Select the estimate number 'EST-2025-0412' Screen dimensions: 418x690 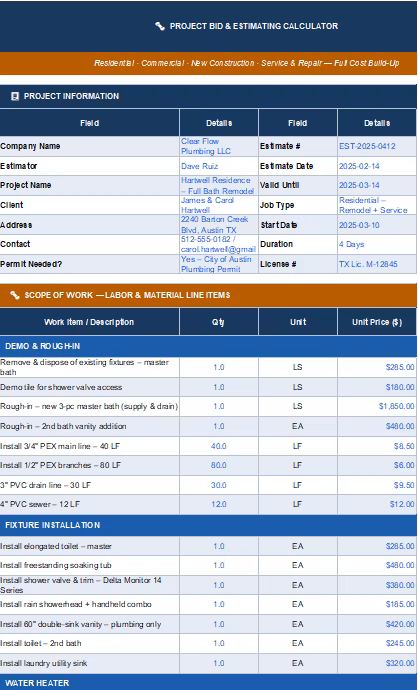click(x=367, y=146)
